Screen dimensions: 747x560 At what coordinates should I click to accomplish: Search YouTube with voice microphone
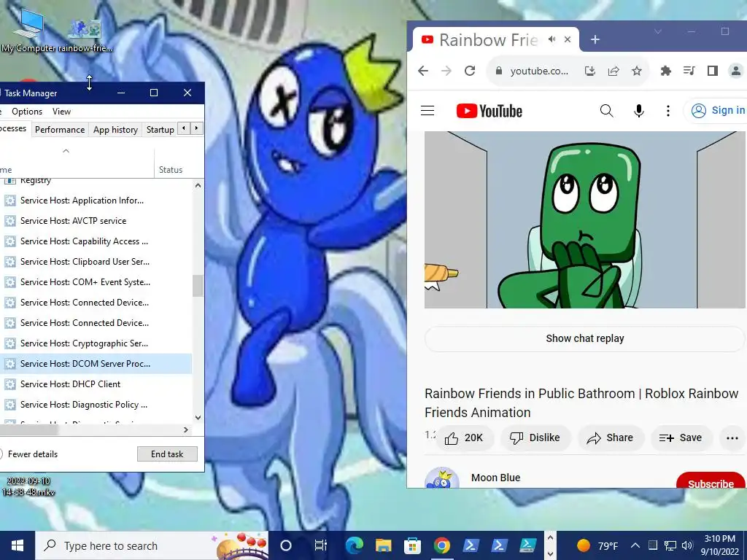tap(639, 111)
